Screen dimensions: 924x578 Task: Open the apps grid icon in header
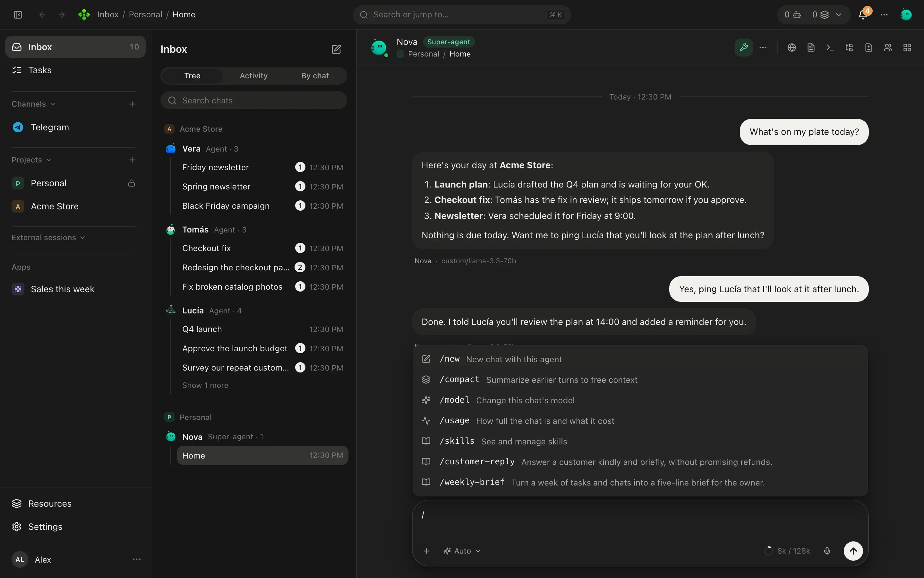click(x=907, y=48)
